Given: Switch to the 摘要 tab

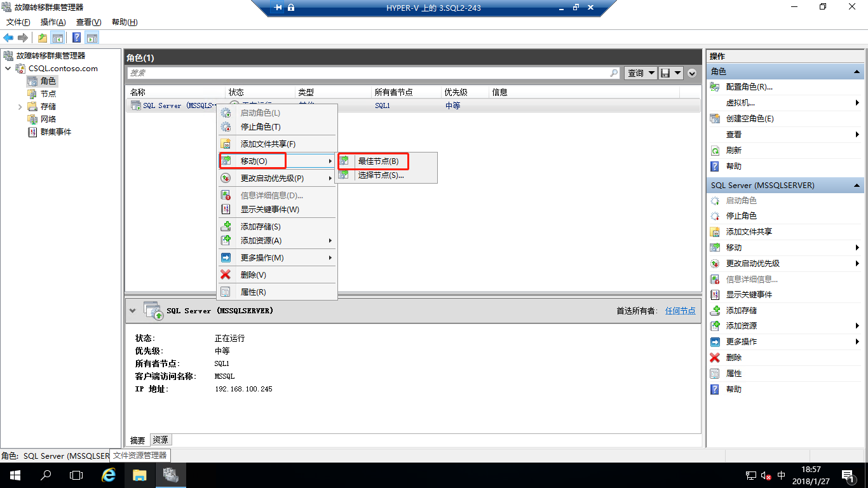Looking at the screenshot, I should (138, 440).
